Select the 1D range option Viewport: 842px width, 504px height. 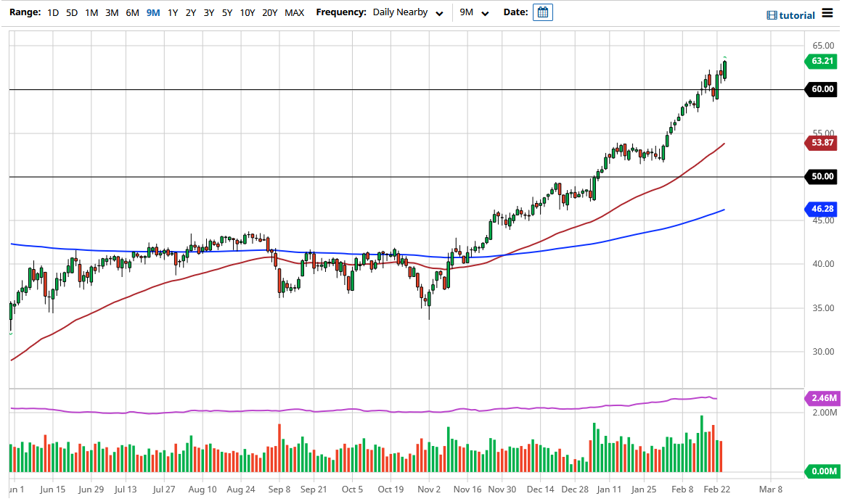coord(52,12)
